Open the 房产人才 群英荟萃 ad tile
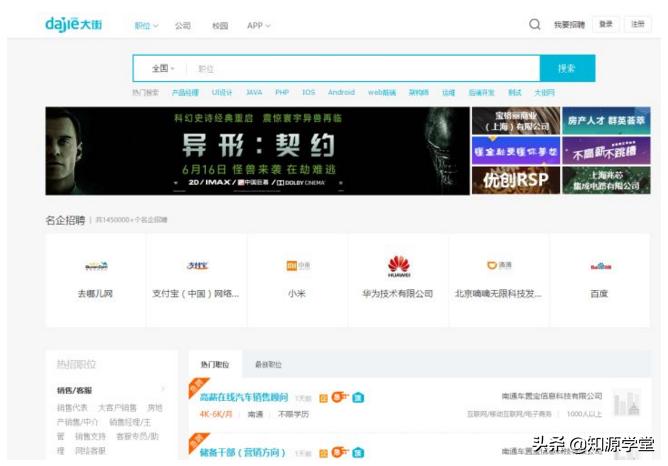The height and width of the screenshot is (466, 668). pyautogui.click(x=606, y=121)
